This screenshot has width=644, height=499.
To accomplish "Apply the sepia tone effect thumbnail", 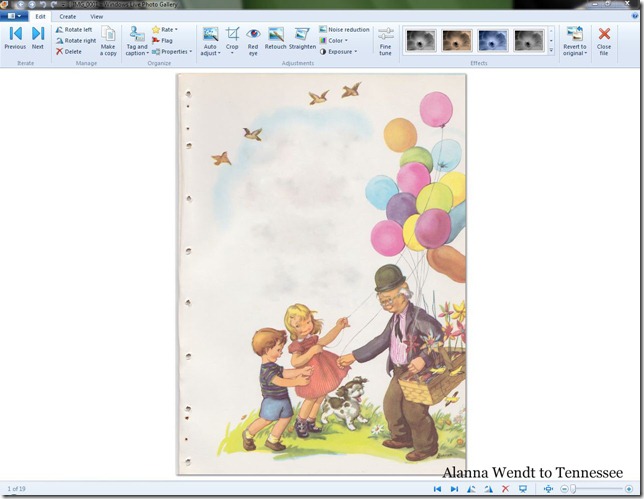I will [457, 40].
